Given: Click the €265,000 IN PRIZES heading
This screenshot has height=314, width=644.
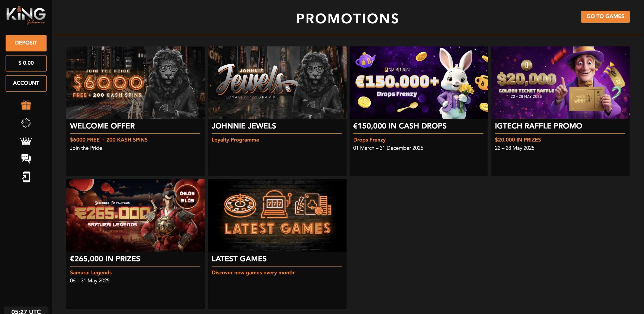Looking at the screenshot, I should (x=105, y=258).
